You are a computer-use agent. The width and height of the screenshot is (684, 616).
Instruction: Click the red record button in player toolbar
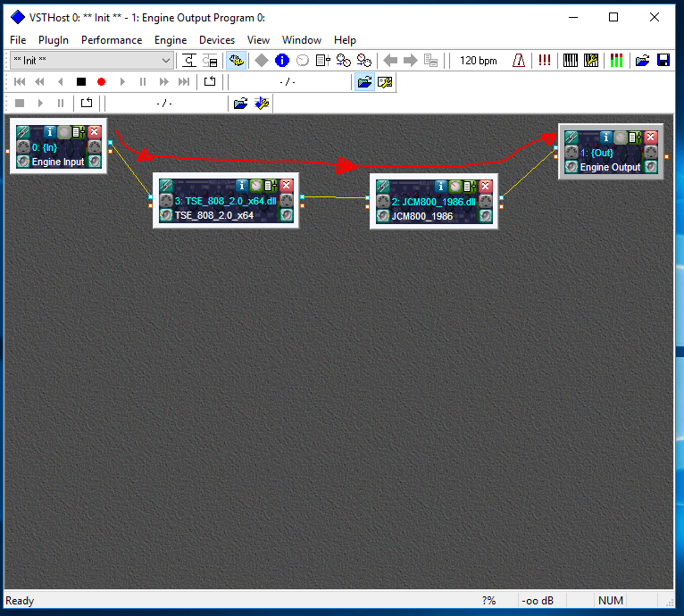tap(101, 81)
